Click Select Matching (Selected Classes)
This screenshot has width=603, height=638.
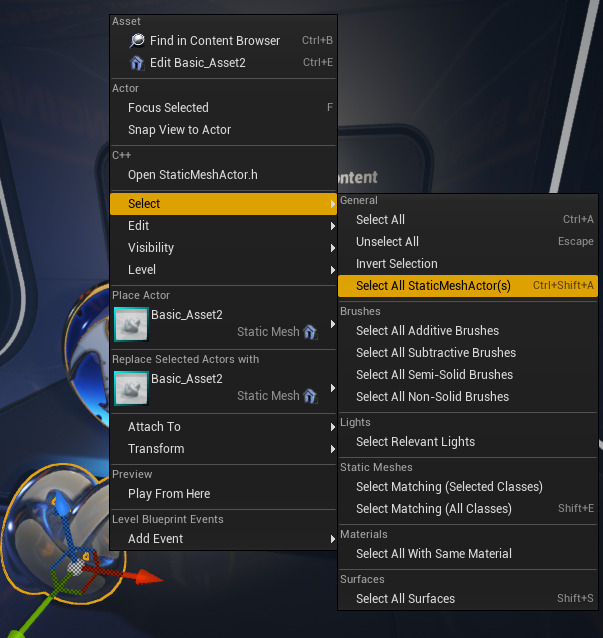coord(468,487)
